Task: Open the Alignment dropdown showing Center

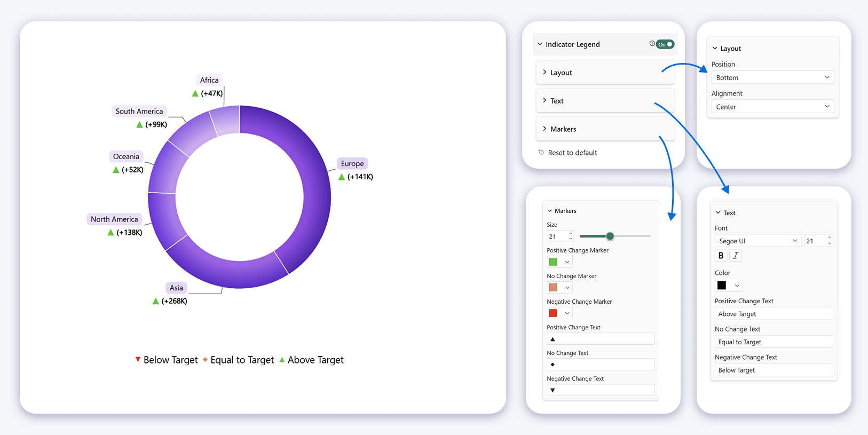Action: click(772, 107)
